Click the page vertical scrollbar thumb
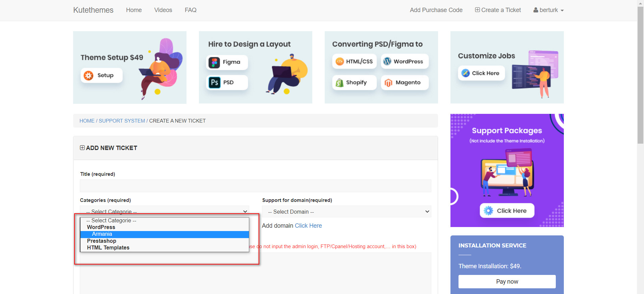 pyautogui.click(x=640, y=75)
